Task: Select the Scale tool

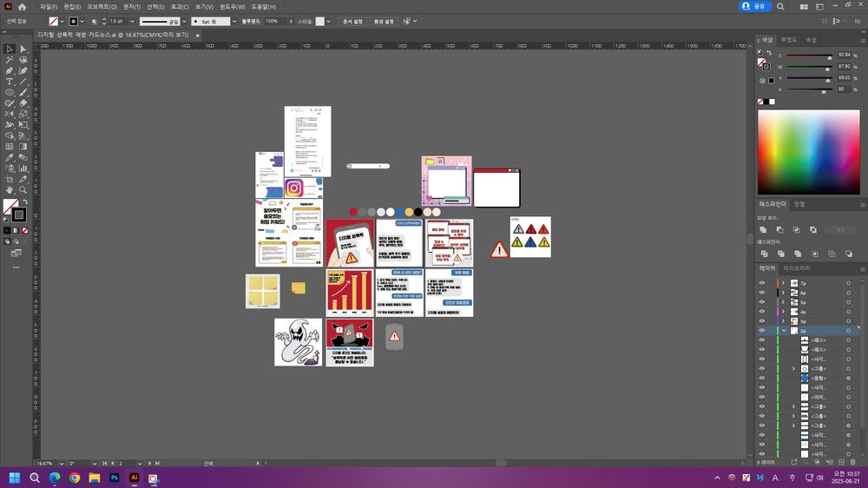Action: point(23,114)
